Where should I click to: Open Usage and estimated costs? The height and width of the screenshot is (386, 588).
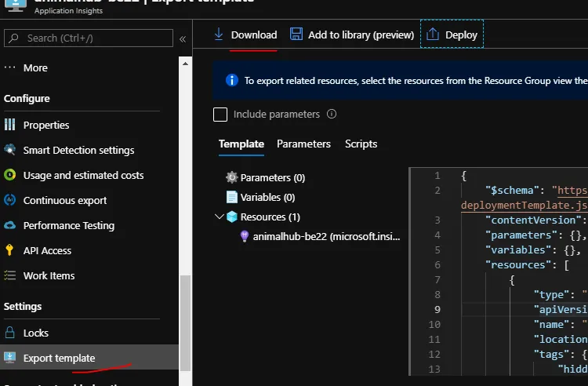pos(83,175)
